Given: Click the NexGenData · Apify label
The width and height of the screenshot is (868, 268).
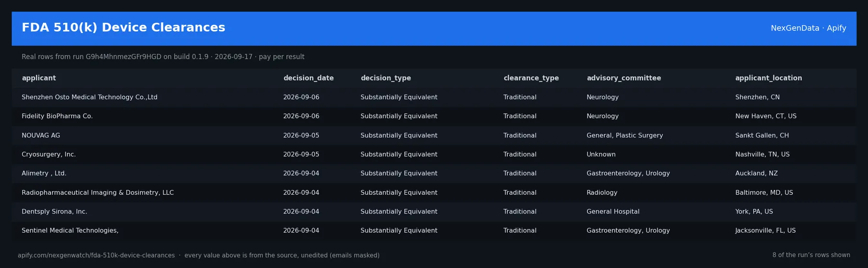Looking at the screenshot, I should coord(808,28).
